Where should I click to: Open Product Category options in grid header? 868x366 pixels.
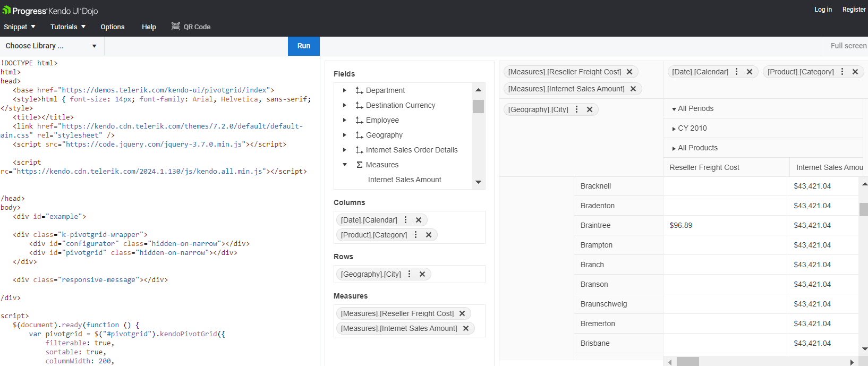[843, 72]
